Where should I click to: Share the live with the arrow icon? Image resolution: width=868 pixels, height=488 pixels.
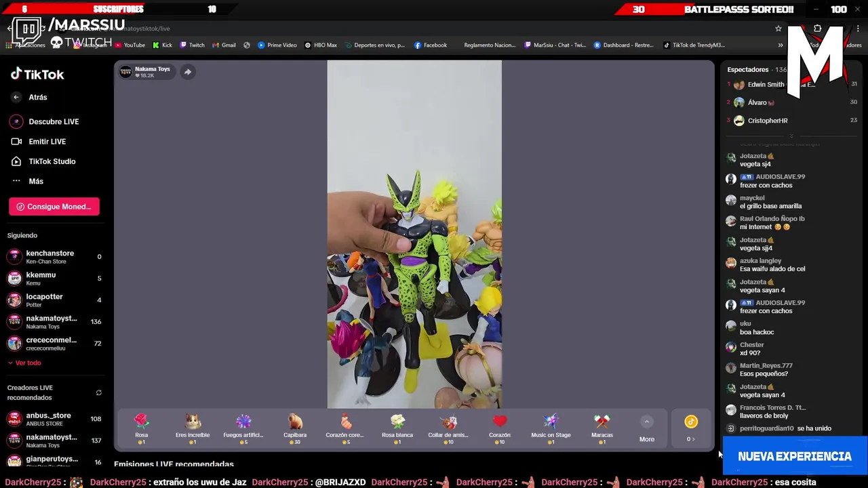tap(188, 72)
